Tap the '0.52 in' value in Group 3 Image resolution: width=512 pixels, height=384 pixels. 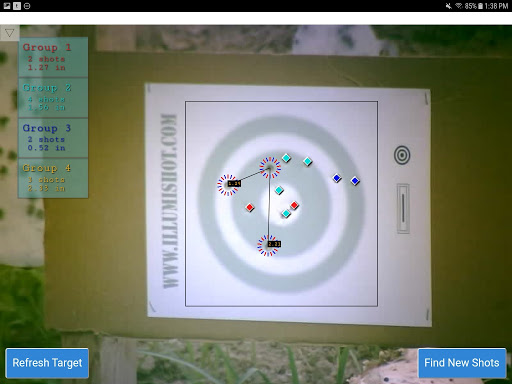[x=46, y=148]
